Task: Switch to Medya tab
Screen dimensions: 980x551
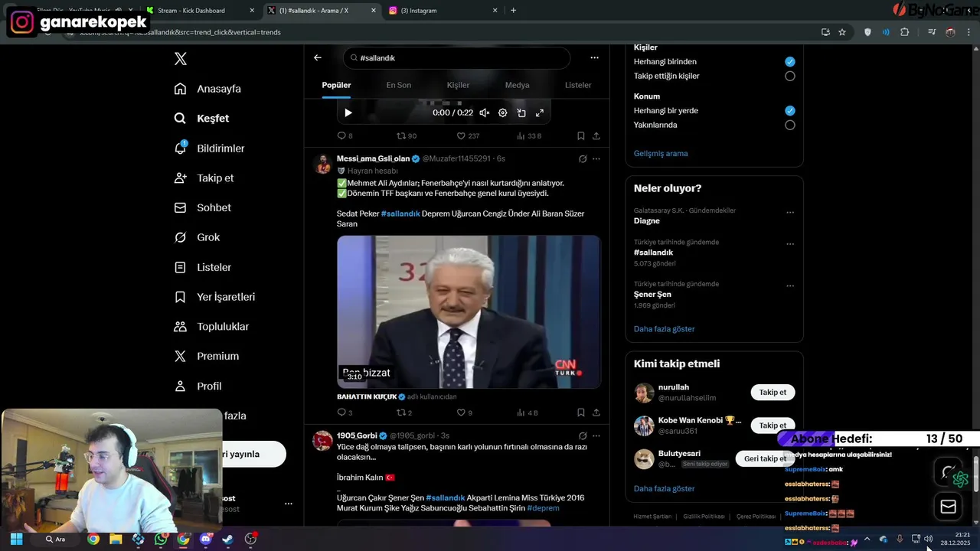Action: click(x=517, y=85)
